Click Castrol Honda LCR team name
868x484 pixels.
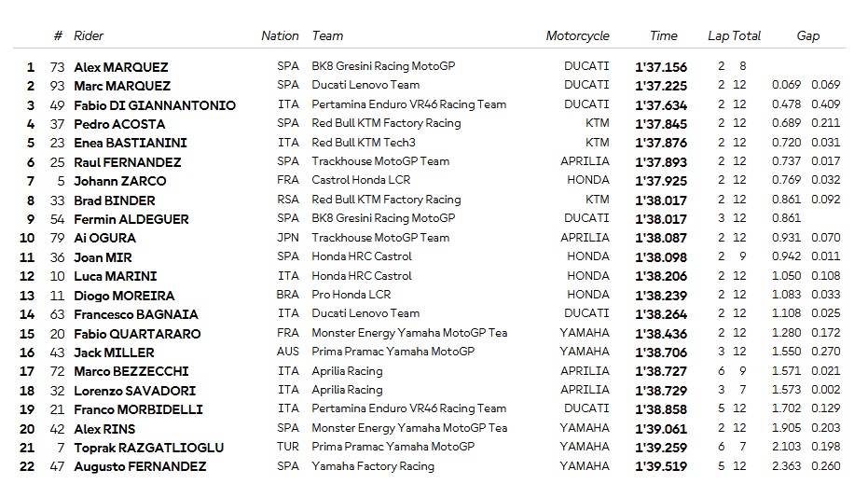point(361,180)
